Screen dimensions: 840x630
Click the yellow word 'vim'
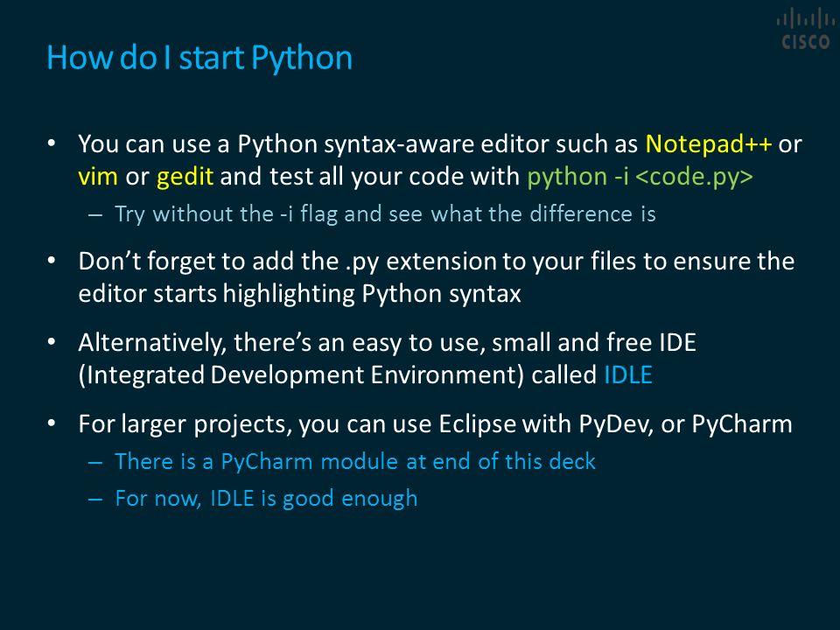(x=98, y=176)
